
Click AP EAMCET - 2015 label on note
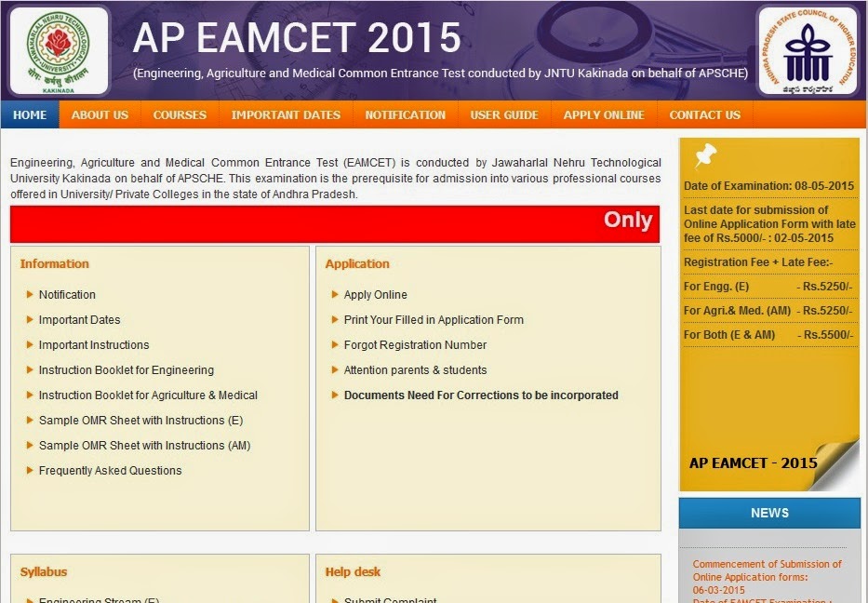click(x=753, y=462)
